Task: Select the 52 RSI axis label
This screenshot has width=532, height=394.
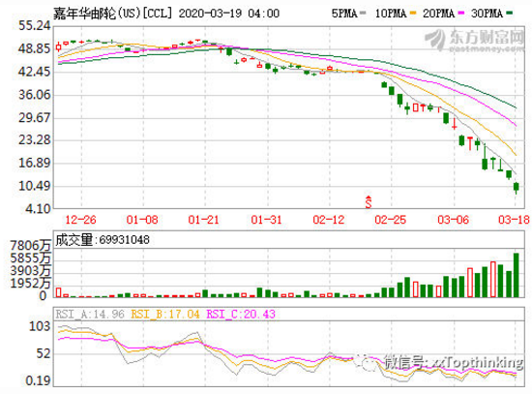Action: [x=44, y=354]
